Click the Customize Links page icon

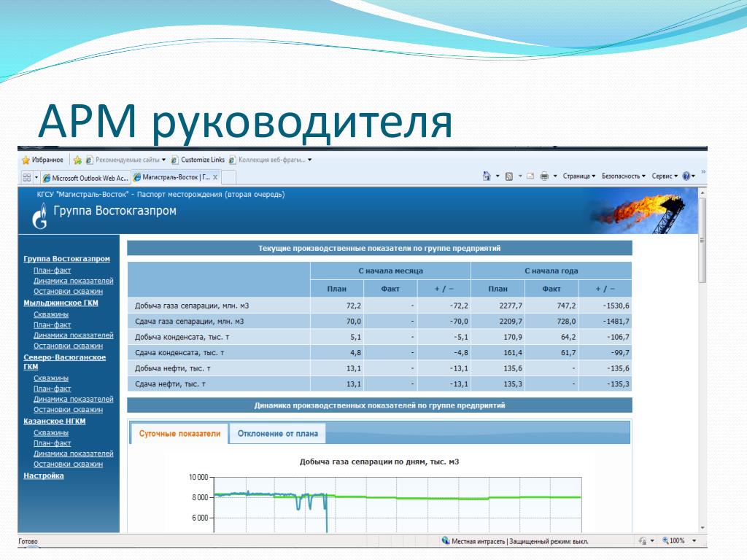click(x=175, y=160)
